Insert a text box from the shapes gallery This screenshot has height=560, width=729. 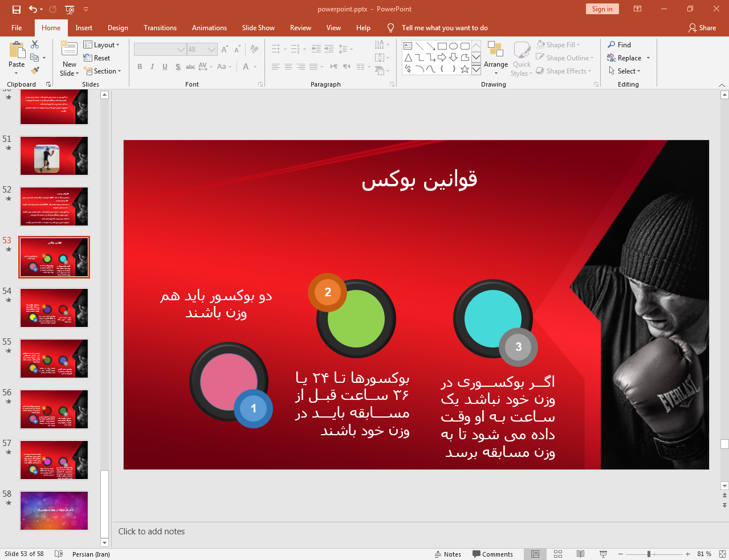408,46
